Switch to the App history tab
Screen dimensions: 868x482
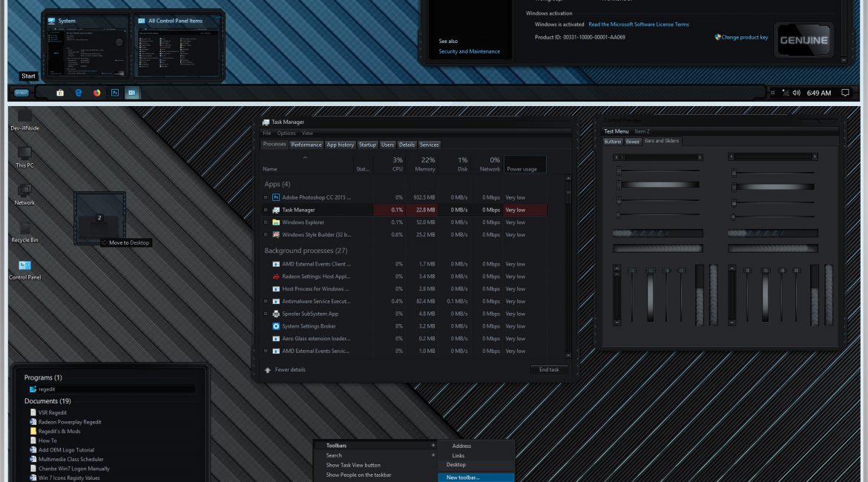(x=340, y=145)
